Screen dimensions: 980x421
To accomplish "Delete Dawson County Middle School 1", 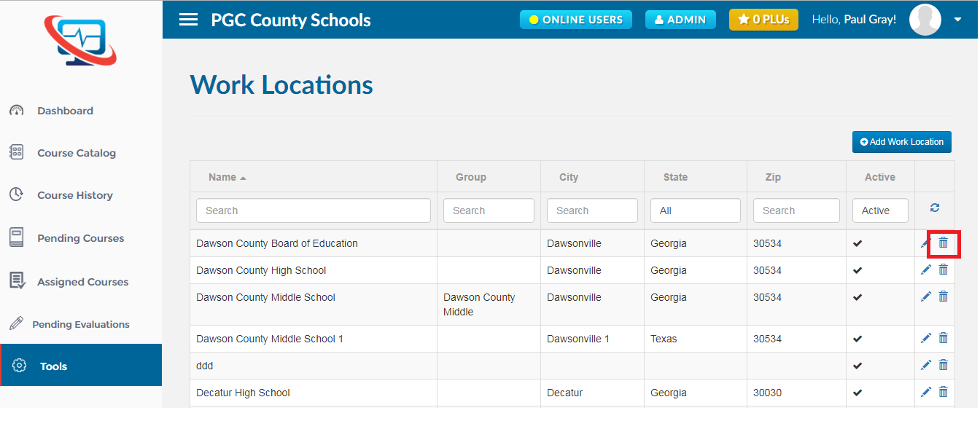I will (943, 338).
